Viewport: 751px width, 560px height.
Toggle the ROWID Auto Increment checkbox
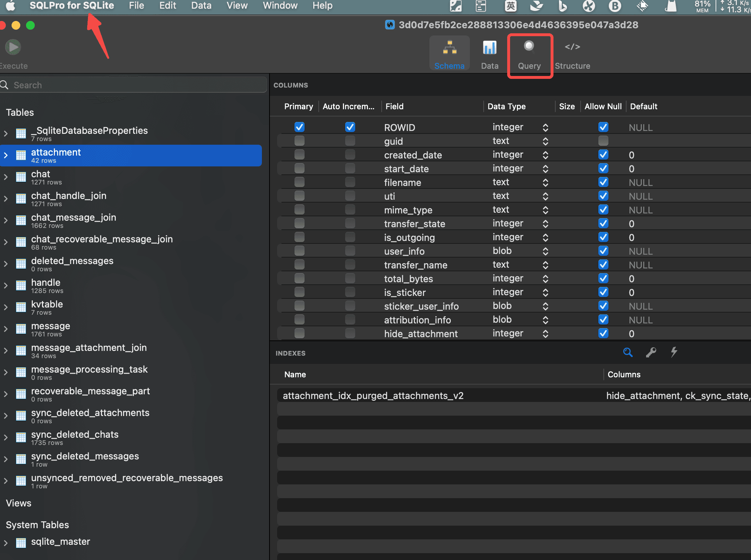[349, 127]
